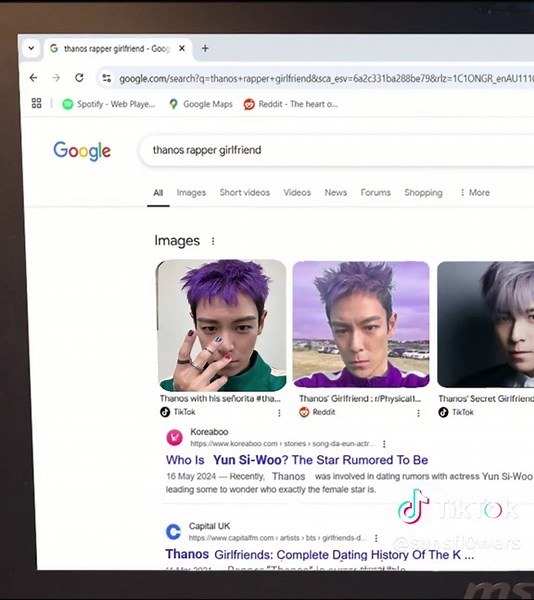Open the lavender hair dark portrait thumbnail
534x600 pixels.
tap(485, 324)
